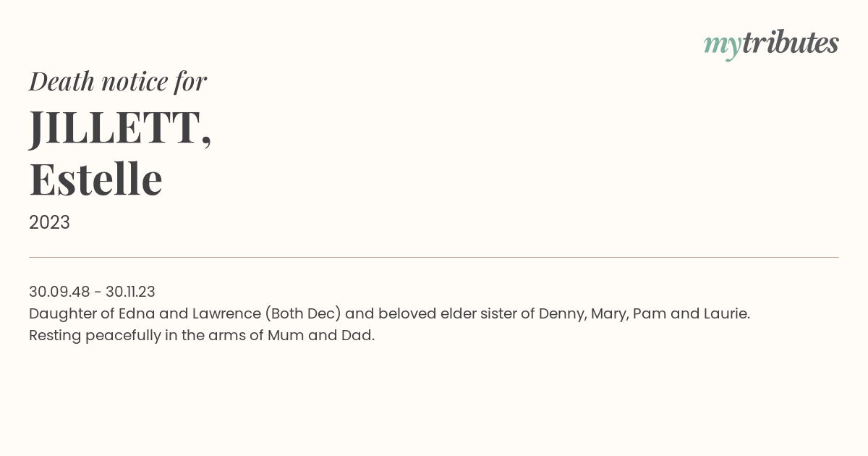Click the horizontal divider line
The width and height of the screenshot is (868, 456).
(434, 257)
